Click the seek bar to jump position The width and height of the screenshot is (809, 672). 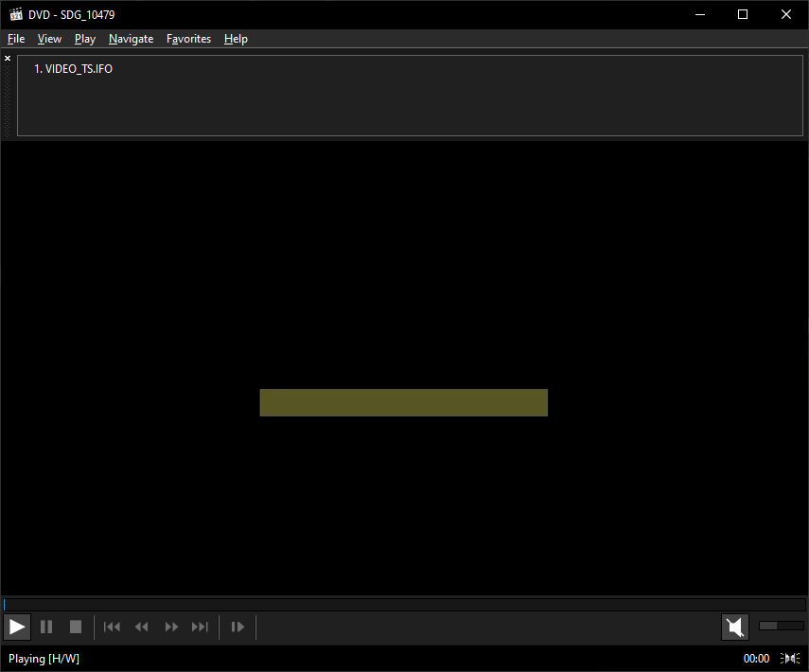tap(404, 604)
